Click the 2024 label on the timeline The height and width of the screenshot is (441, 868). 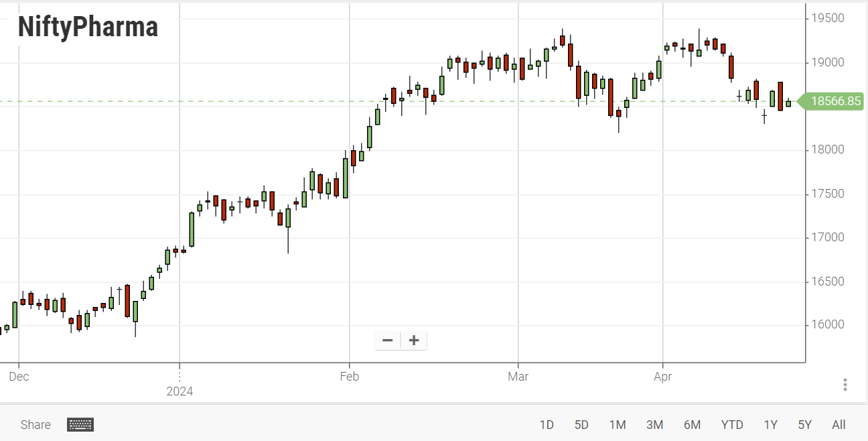(x=179, y=391)
